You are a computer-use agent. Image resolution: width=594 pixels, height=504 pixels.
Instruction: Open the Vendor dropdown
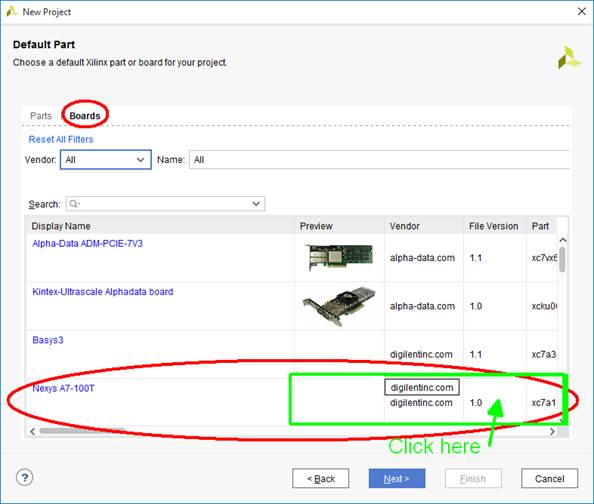coord(106,160)
